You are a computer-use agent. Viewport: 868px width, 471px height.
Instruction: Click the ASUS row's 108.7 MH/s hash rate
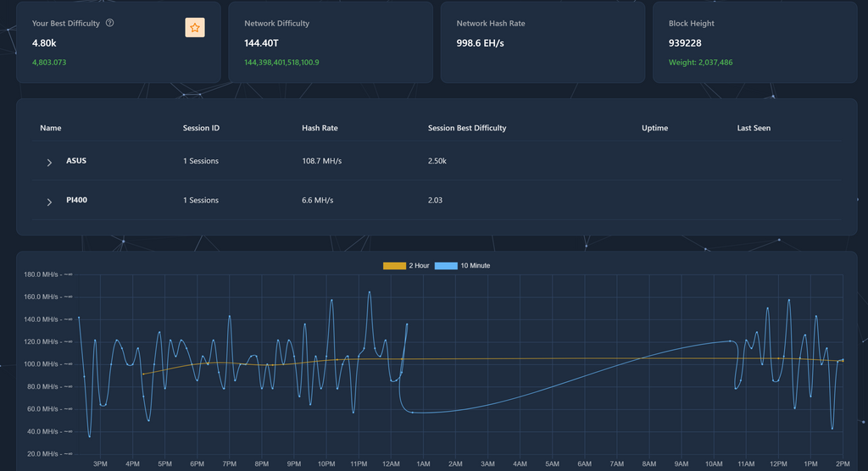click(x=321, y=161)
